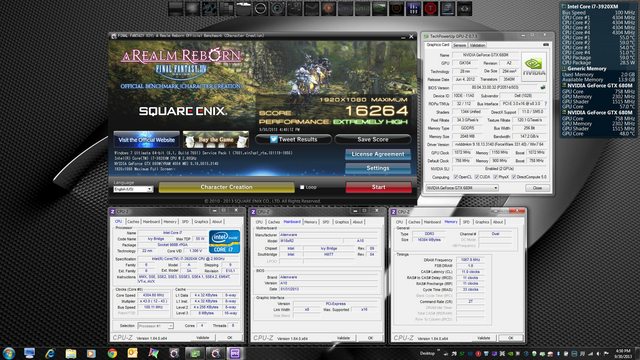This screenshot has width=640, height=360.
Task: Open Internet Explorer from the taskbar
Action: click(x=50, y=353)
